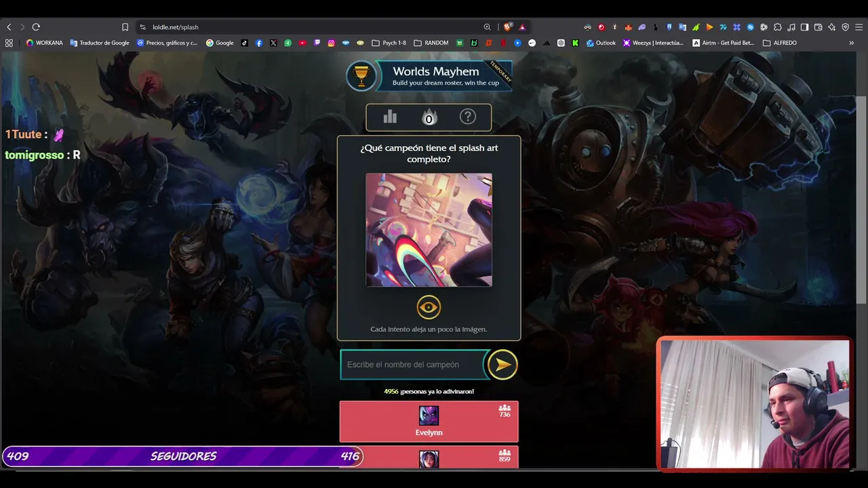
Task: Open the Weezyx bookmark
Action: 654,43
